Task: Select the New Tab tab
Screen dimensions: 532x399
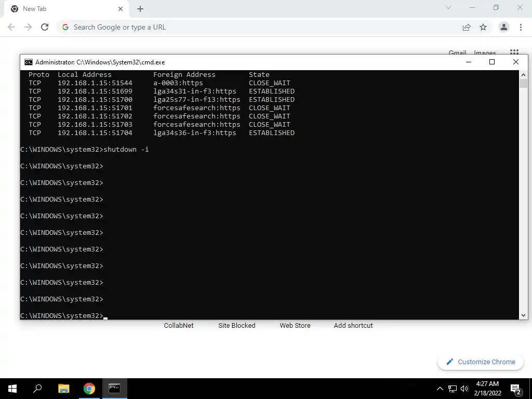Action: 66,9
